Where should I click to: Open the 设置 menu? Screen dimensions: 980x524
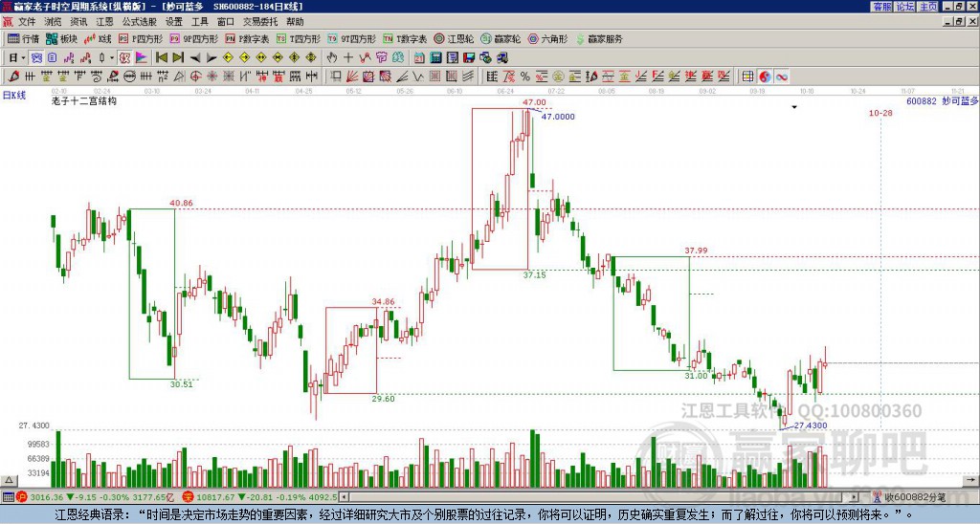pos(174,22)
